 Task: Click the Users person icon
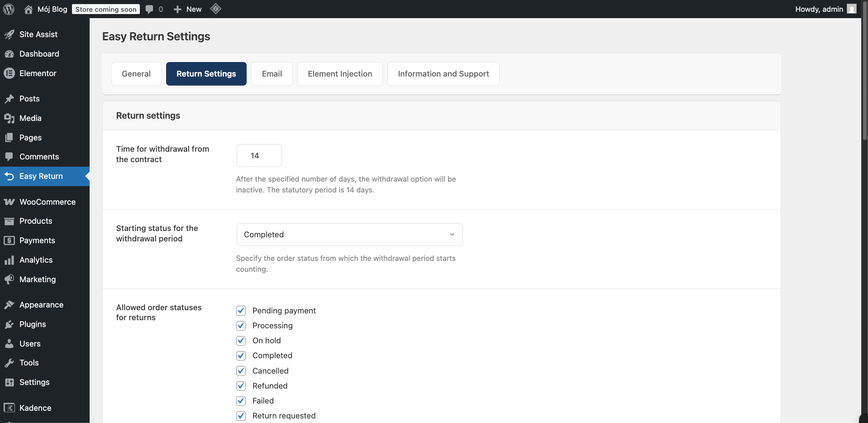9,344
